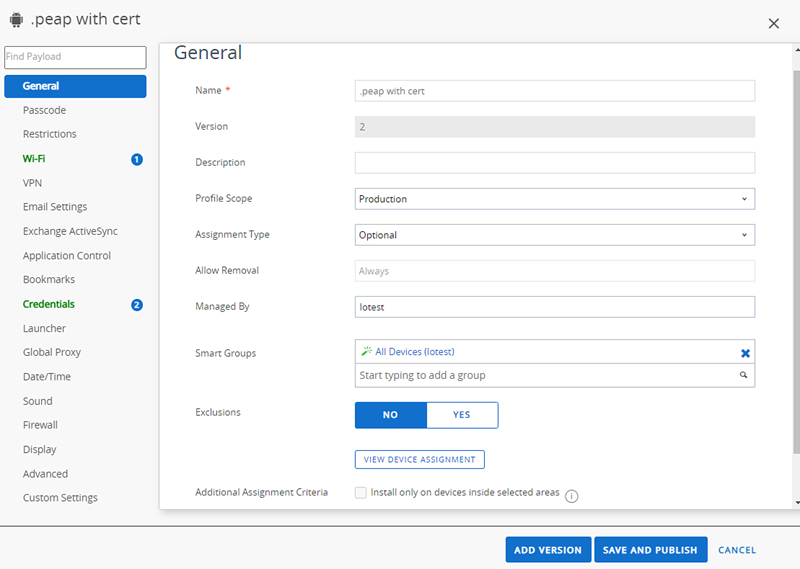800x569 pixels.
Task: Open the Bookmarks payload
Action: pos(48,280)
